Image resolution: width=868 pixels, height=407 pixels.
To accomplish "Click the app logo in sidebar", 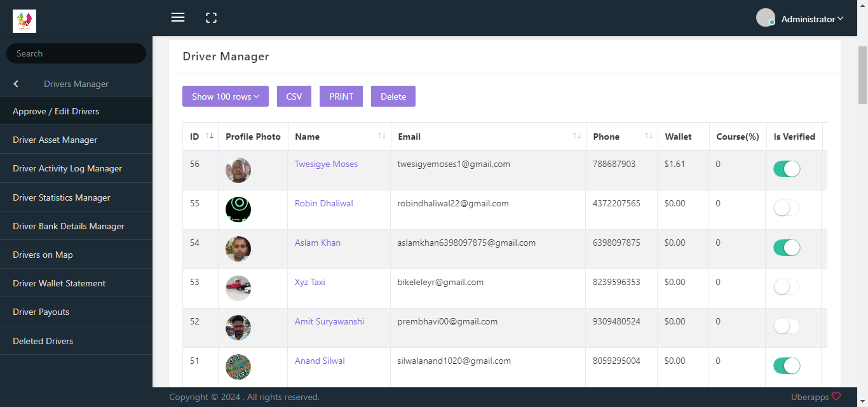I will [24, 21].
